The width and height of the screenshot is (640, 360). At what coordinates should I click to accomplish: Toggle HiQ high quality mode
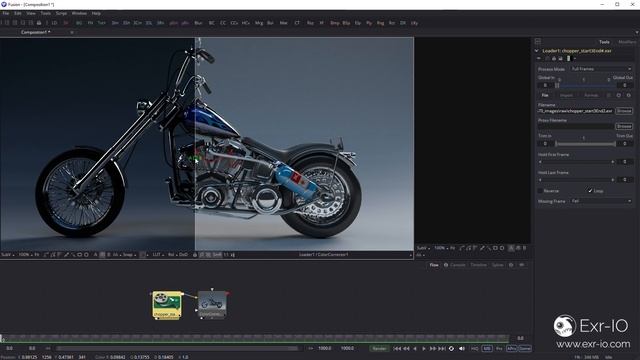pyautogui.click(x=475, y=349)
